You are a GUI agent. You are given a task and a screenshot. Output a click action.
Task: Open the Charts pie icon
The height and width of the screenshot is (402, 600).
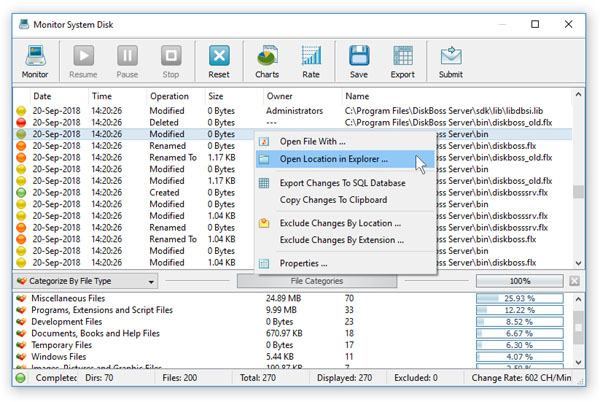pos(267,61)
